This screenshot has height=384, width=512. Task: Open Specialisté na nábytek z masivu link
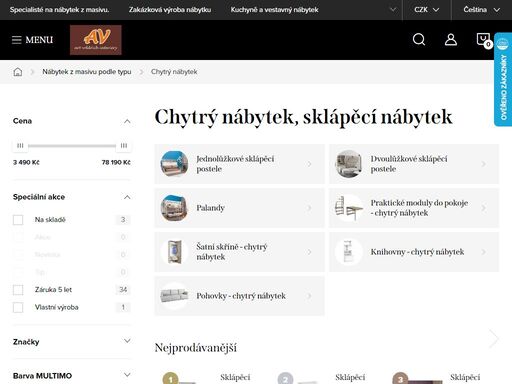[59, 10]
